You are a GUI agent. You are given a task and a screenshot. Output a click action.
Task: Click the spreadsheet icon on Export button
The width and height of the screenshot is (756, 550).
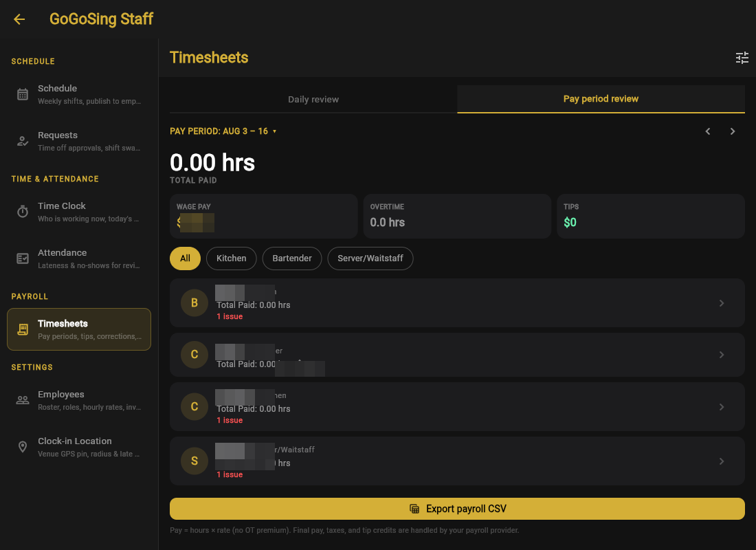(x=414, y=509)
